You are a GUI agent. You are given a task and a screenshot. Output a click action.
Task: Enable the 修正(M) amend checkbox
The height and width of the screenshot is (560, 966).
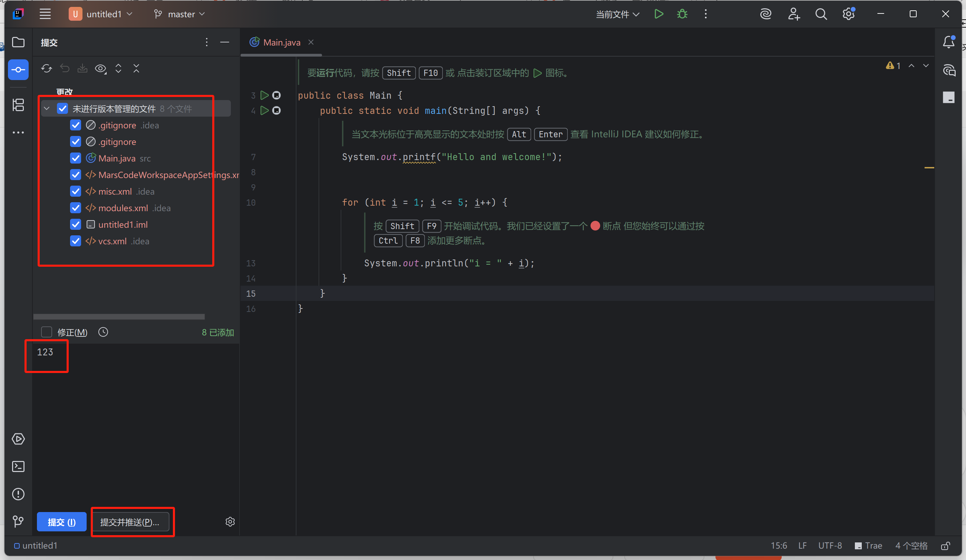pyautogui.click(x=46, y=332)
